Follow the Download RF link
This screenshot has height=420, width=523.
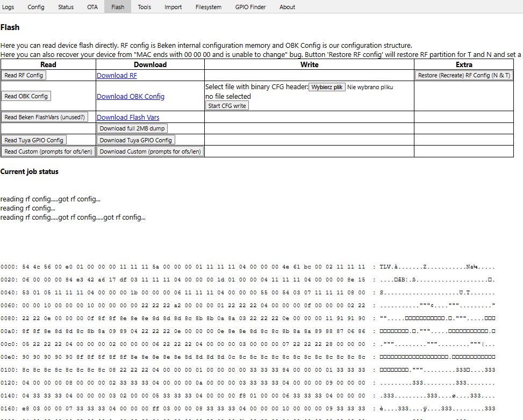pyautogui.click(x=117, y=75)
